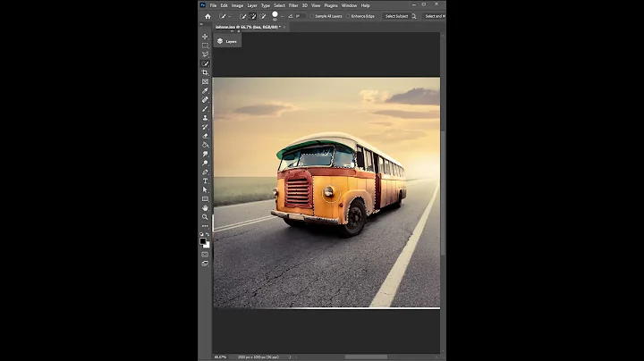
Task: Select the Paint Bucket tool
Action: [205, 145]
